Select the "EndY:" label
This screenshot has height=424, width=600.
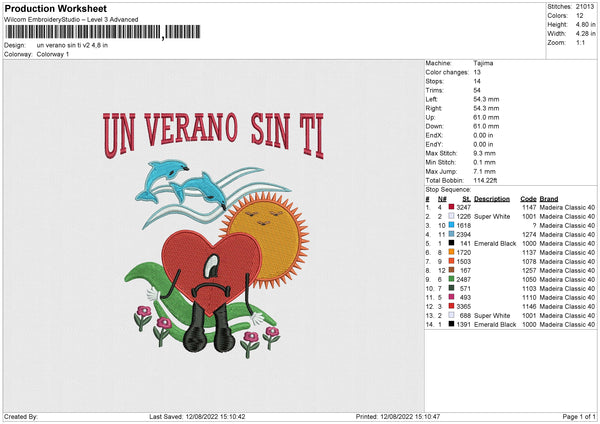pyautogui.click(x=434, y=144)
